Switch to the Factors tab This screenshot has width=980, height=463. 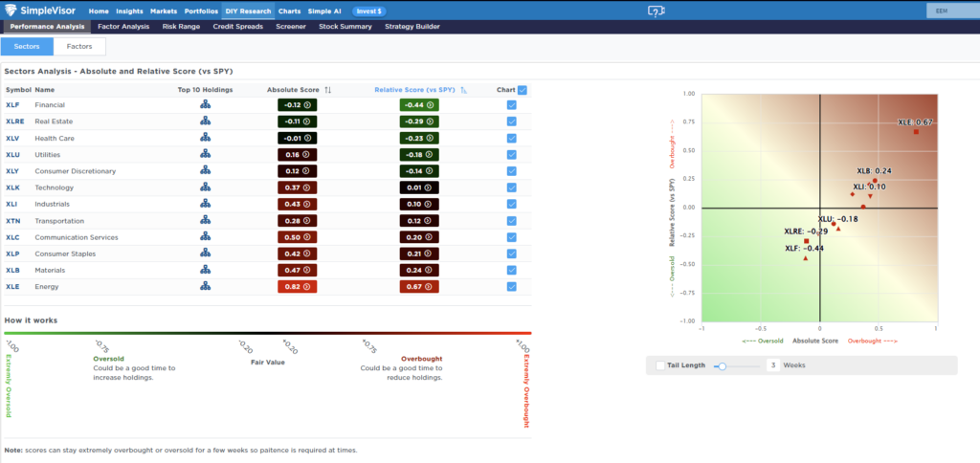79,46
